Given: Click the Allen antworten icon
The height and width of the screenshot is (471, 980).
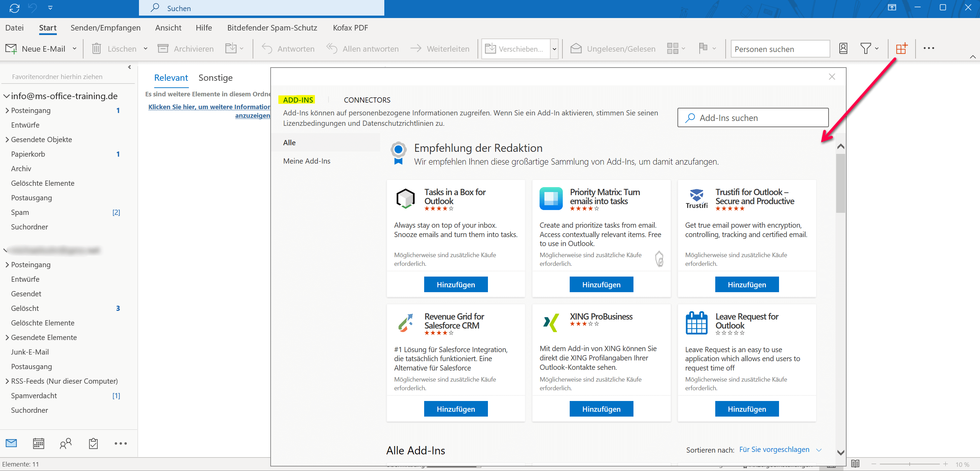Looking at the screenshot, I should tap(332, 49).
